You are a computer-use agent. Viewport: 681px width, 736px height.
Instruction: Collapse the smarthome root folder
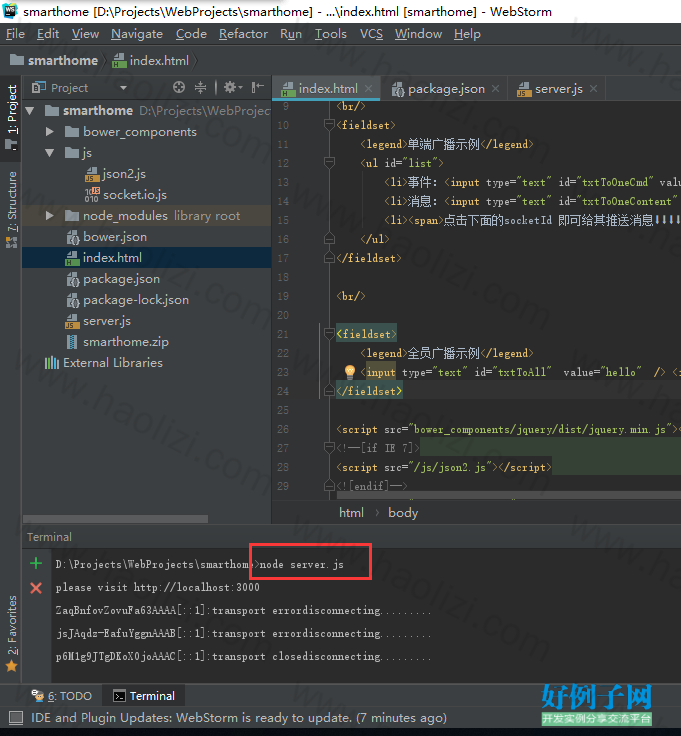[30, 111]
